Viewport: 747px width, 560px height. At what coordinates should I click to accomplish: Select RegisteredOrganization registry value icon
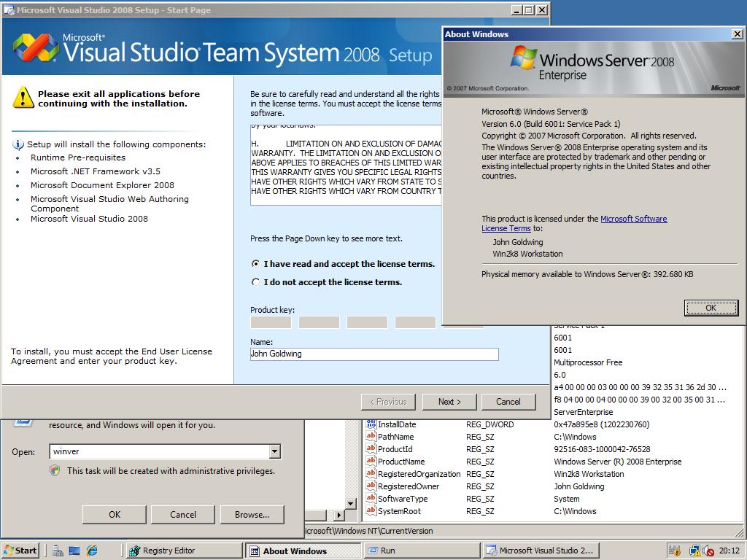point(371,473)
